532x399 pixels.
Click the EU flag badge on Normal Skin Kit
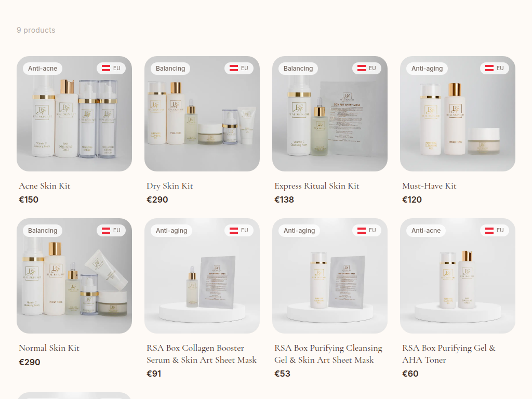(111, 230)
